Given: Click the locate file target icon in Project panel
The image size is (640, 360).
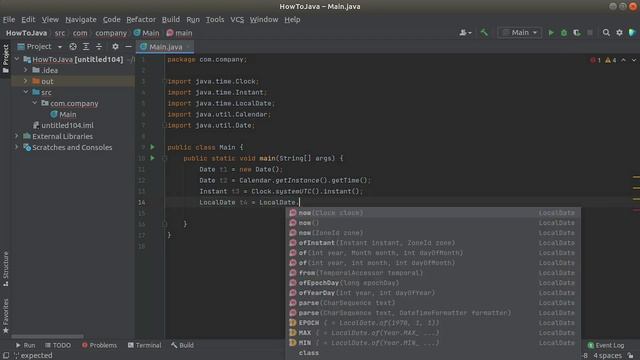Looking at the screenshot, I should (73, 47).
